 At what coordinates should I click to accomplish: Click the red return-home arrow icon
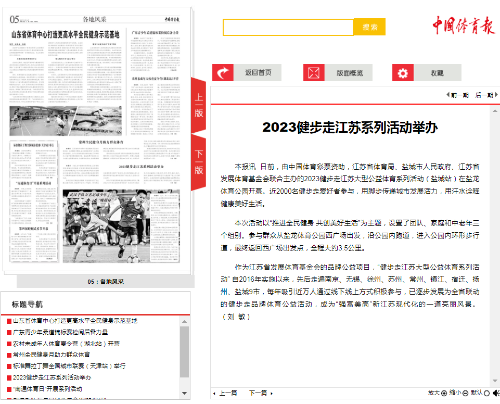click(223, 73)
